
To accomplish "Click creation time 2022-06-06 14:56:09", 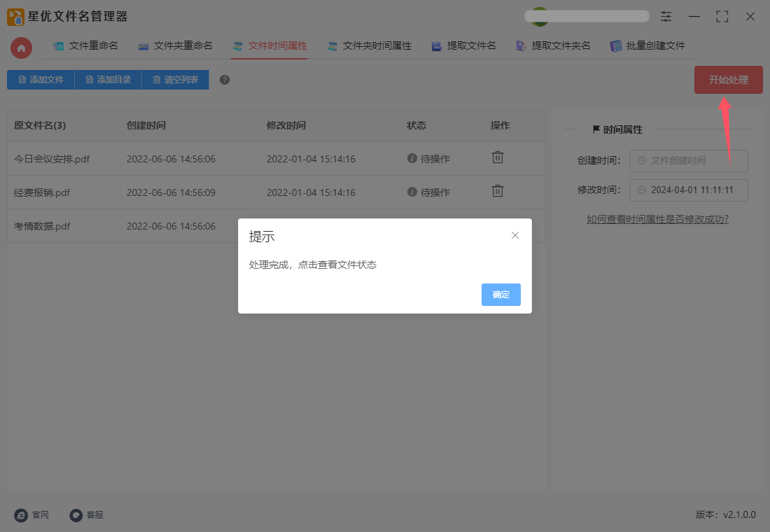I will pyautogui.click(x=171, y=192).
